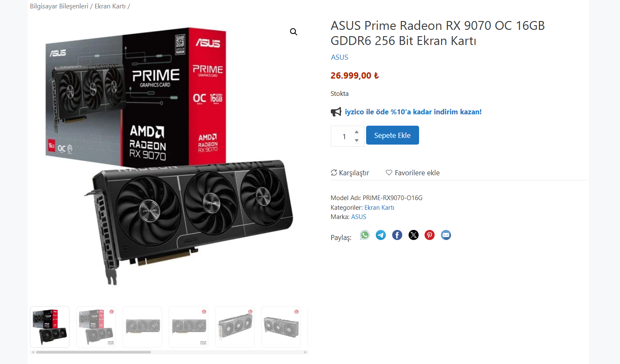Screen dimensions: 620x364
Task: Click the thumbnail gallery right scroll arrow
Action: click(306, 352)
